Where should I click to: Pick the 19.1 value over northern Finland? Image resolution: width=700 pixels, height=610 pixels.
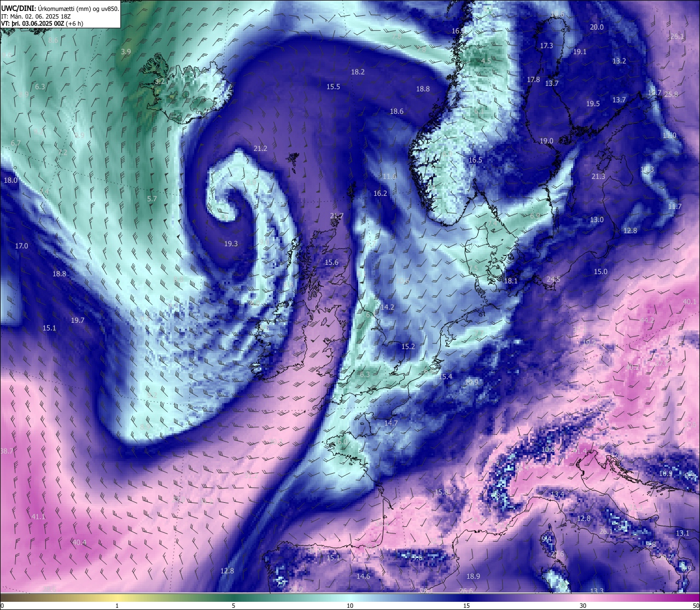point(580,51)
